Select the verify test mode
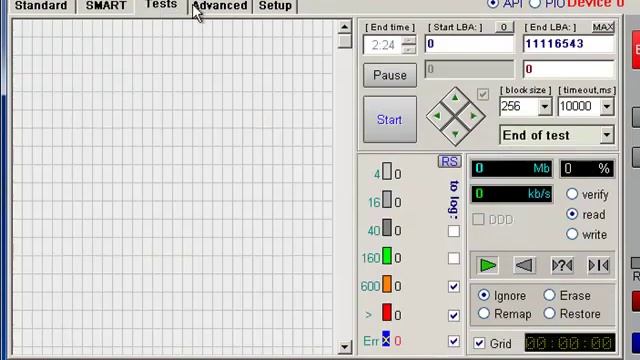640x360 pixels. click(572, 194)
